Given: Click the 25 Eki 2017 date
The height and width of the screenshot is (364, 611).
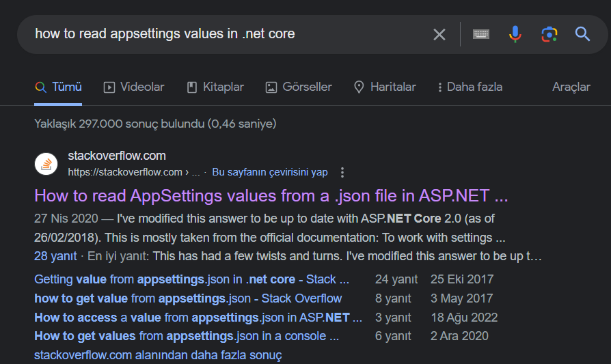Looking at the screenshot, I should (462, 279).
